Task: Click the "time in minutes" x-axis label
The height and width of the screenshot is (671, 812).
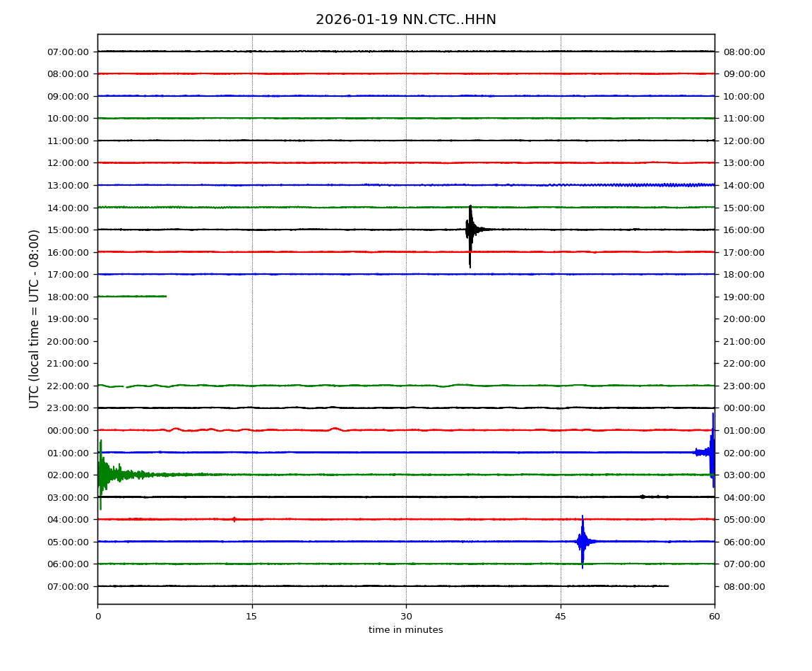Action: (405, 630)
